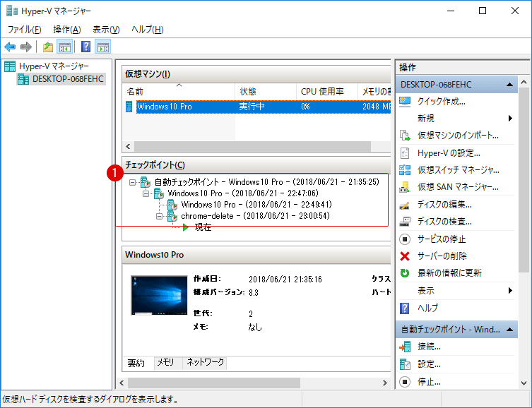Image resolution: width=532 pixels, height=408 pixels.
Task: Sort by CPU 使用率 column header
Action: [327, 92]
